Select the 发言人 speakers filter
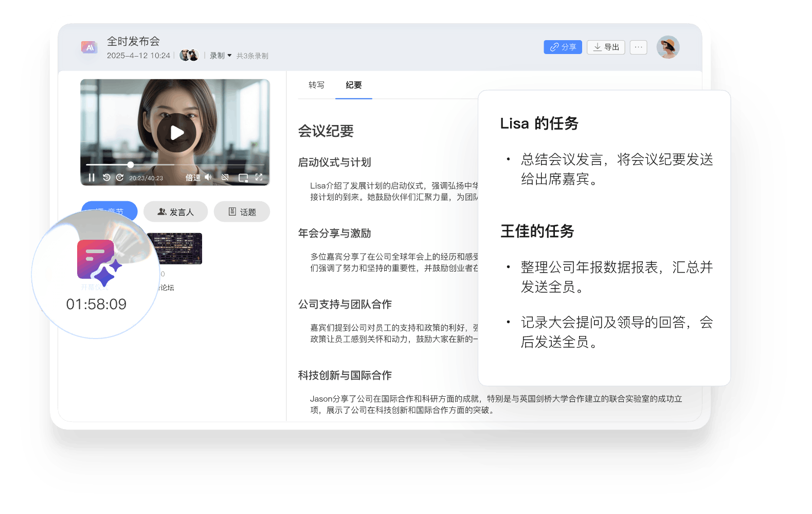The width and height of the screenshot is (812, 514). [175, 212]
